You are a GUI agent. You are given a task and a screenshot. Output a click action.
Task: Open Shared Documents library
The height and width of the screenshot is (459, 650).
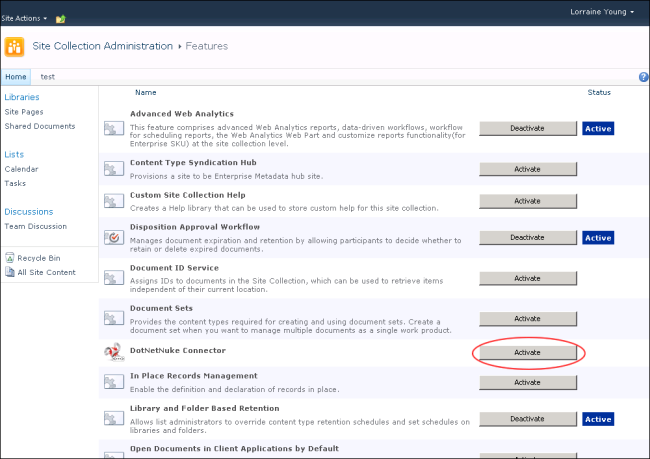pyautogui.click(x=40, y=126)
